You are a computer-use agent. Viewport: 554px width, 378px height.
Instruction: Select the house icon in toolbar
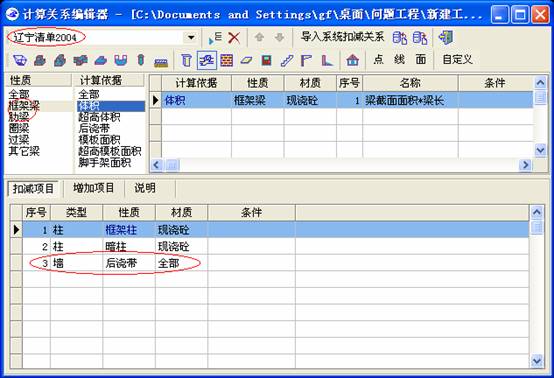(x=352, y=60)
